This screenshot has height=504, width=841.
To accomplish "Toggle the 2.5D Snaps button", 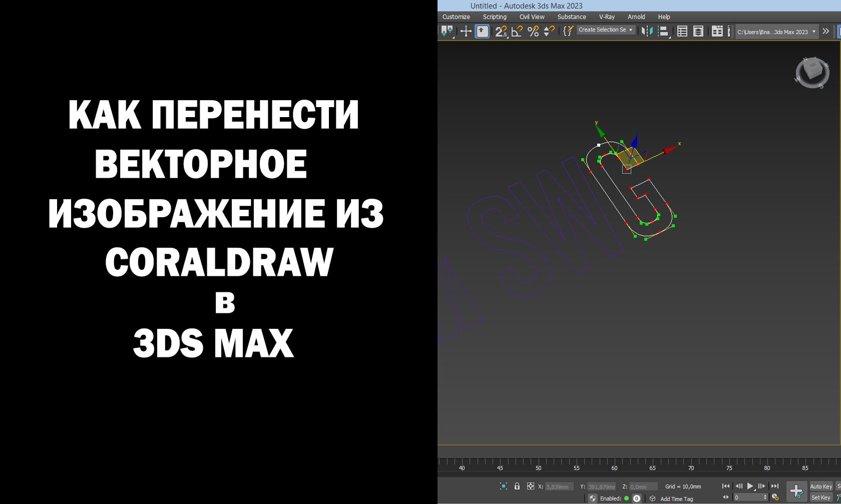I will 501,32.
